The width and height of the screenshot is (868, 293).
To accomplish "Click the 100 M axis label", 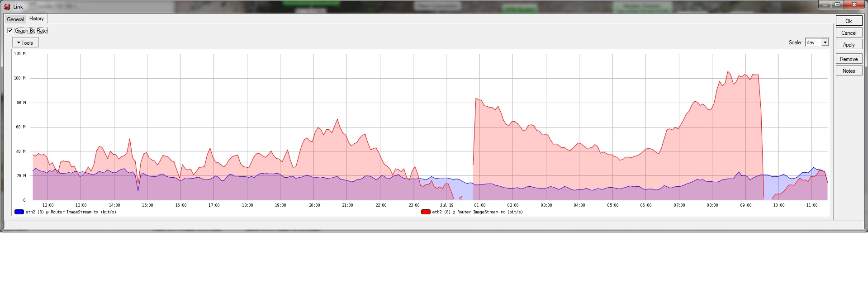I will (x=20, y=78).
